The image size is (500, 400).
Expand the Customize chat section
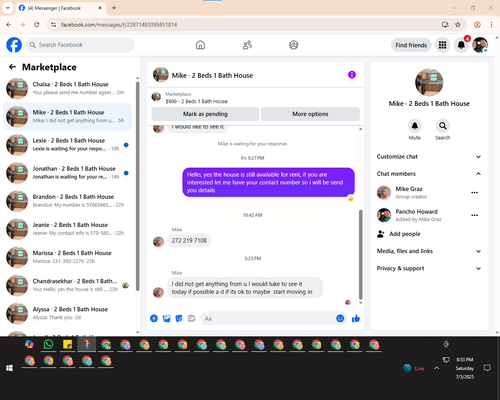[429, 156]
